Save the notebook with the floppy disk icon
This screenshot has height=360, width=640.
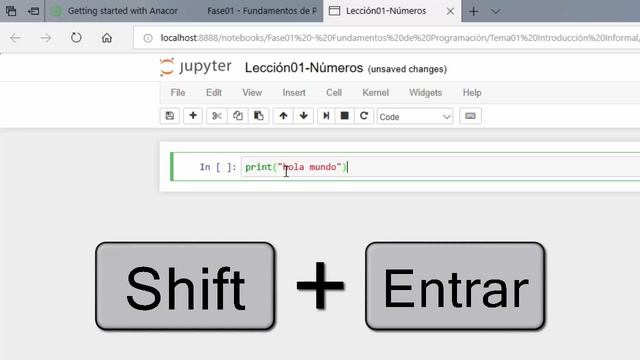point(170,116)
